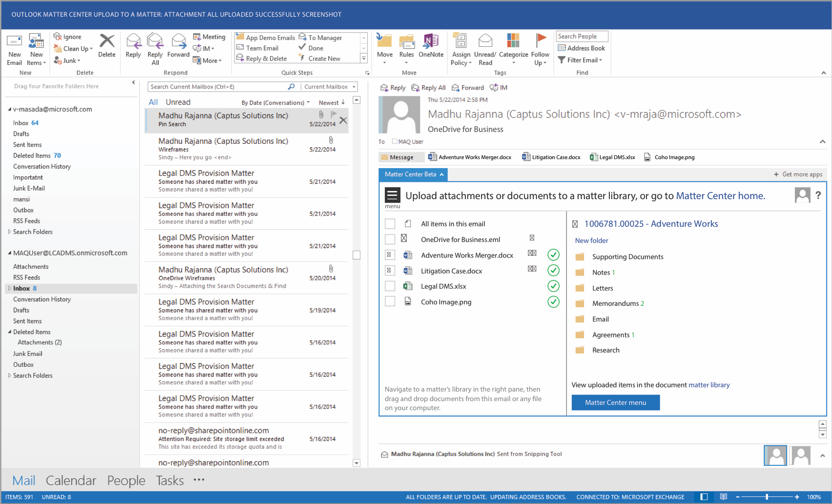This screenshot has width=832, height=504.
Task: Click the Ignore conversation icon
Action: pos(58,37)
